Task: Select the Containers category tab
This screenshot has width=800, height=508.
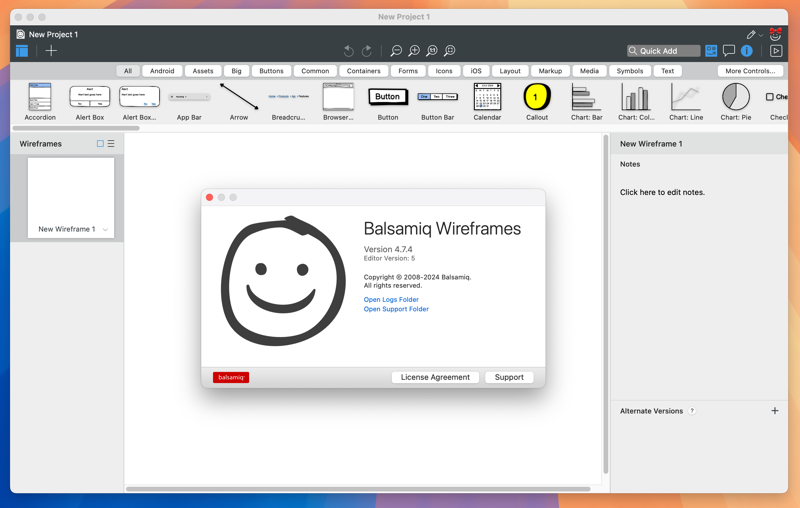Action: click(x=364, y=71)
